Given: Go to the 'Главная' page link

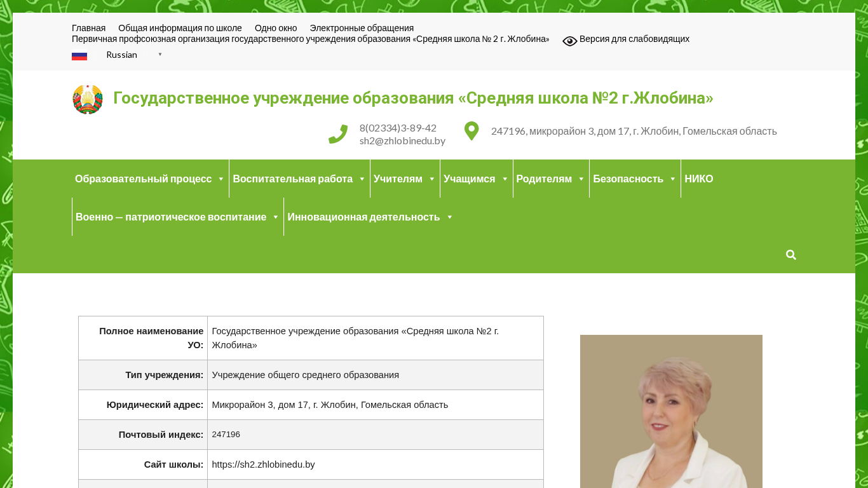Looking at the screenshot, I should pos(88,28).
